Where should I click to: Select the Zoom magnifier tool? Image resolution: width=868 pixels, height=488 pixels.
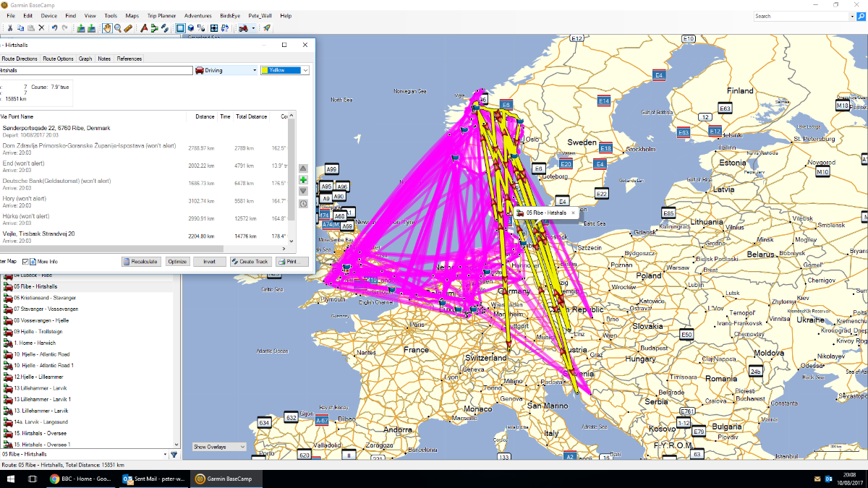tap(118, 28)
